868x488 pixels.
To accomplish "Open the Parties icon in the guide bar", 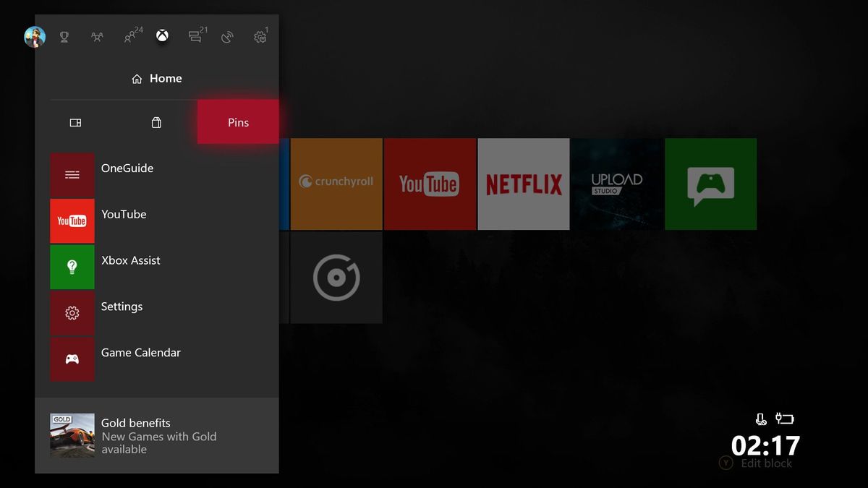I will [97, 36].
